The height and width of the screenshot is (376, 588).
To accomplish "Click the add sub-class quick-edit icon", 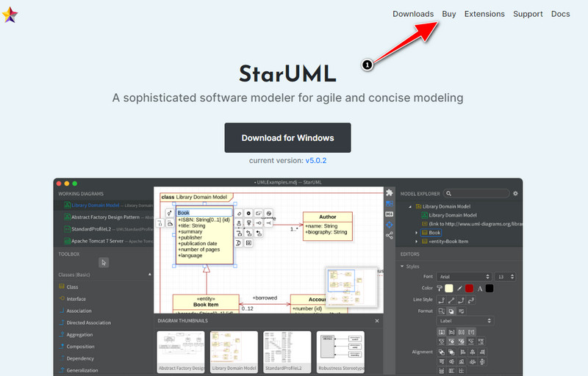I will (x=238, y=223).
